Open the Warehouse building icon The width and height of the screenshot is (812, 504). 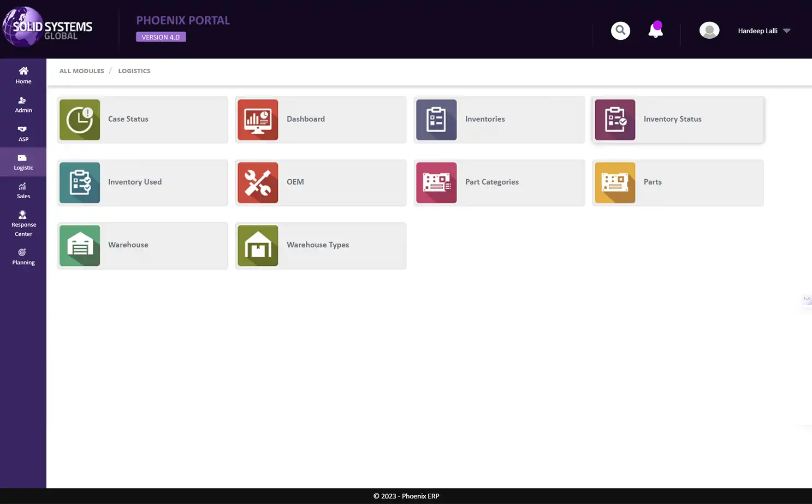coord(80,246)
